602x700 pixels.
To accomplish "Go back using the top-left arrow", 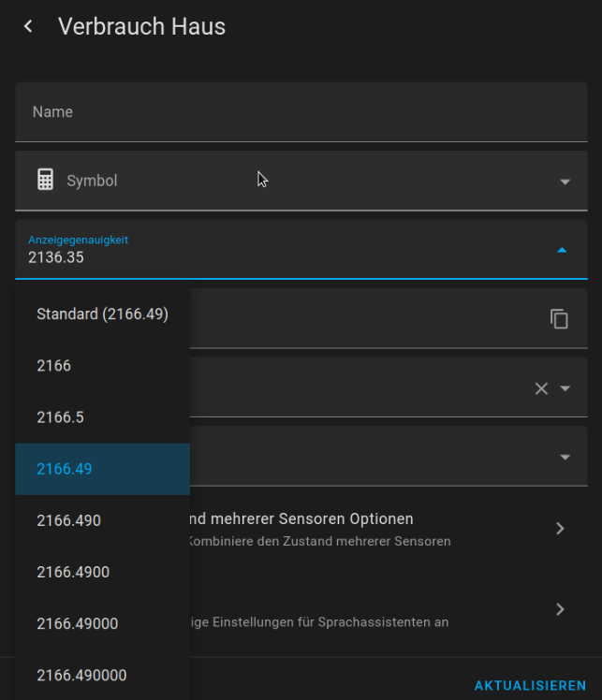I will tap(28, 26).
